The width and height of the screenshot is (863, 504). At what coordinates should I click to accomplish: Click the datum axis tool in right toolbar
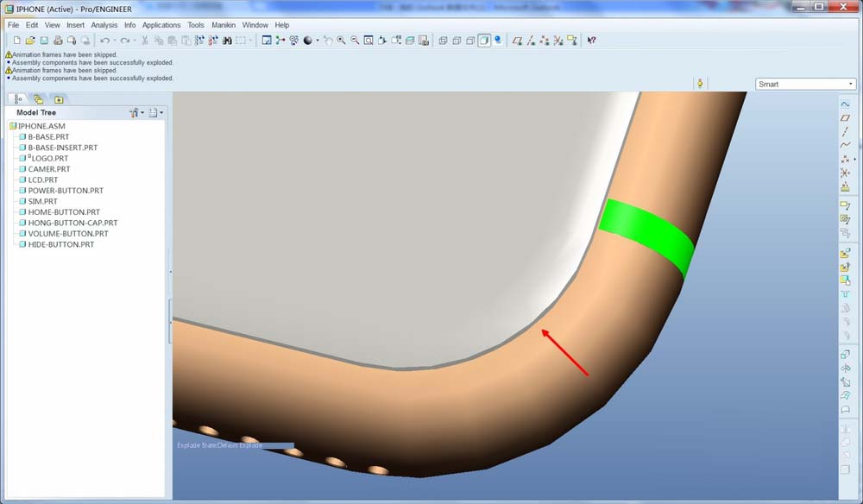pos(845,131)
